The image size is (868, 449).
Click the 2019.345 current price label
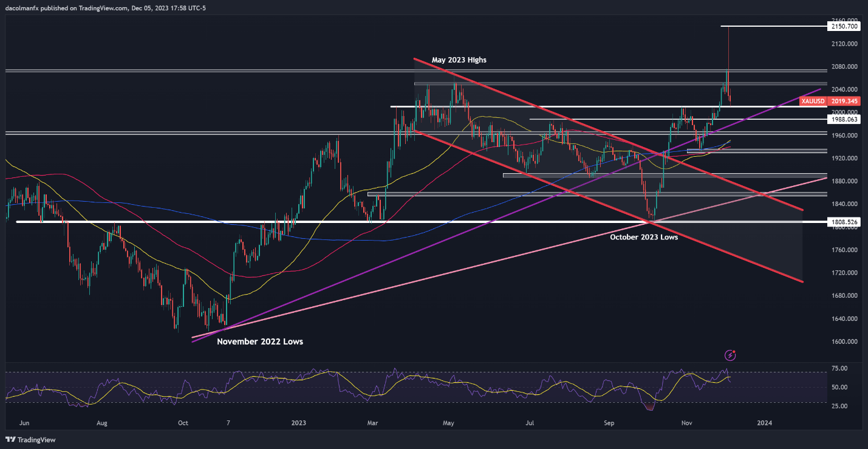[x=845, y=101]
